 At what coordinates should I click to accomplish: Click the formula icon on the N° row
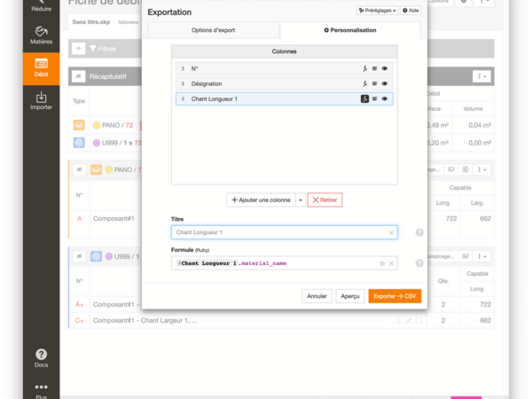point(364,68)
